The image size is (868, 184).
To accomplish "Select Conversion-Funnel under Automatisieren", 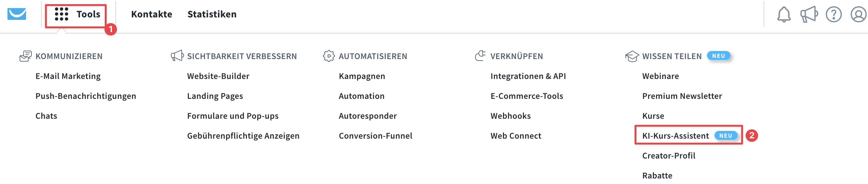I will [x=376, y=136].
